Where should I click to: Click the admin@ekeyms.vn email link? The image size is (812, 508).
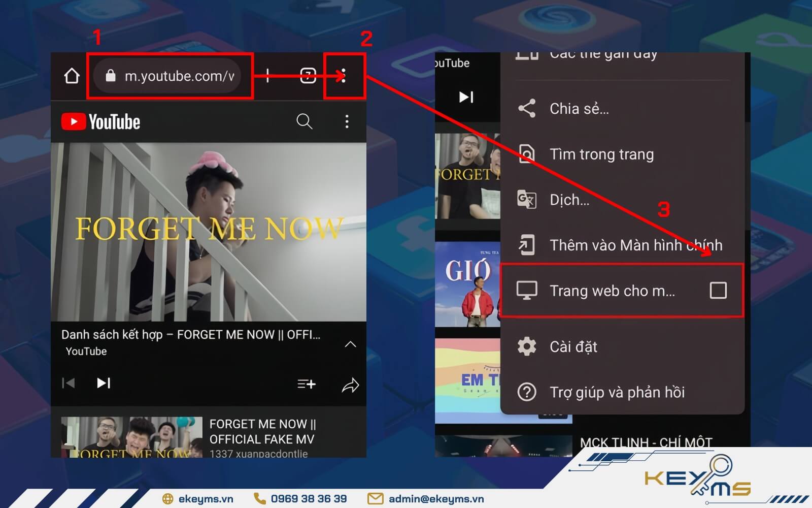[x=436, y=499]
